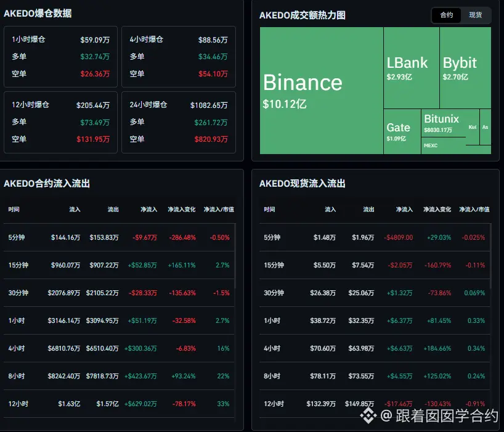The width and height of the screenshot is (504, 432).
Task: Select the Bybit heatmap block
Action: point(465,68)
